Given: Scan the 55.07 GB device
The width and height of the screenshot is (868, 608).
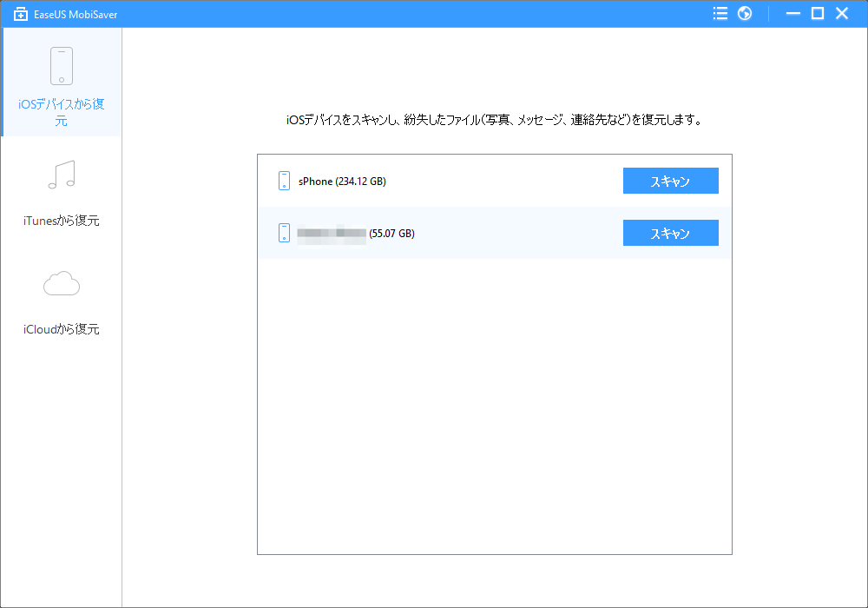Looking at the screenshot, I should 670,233.
